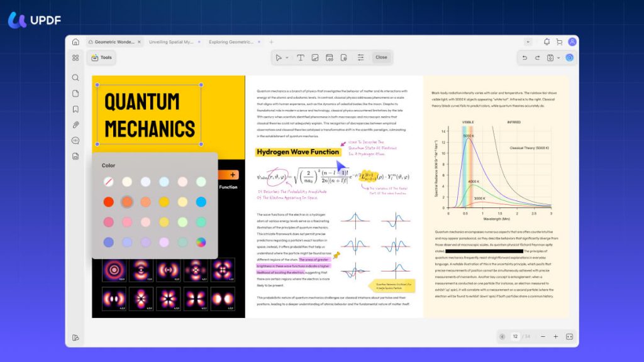Open the bookmarks panel icon
Image resolution: width=644 pixels, height=362 pixels.
75,109
